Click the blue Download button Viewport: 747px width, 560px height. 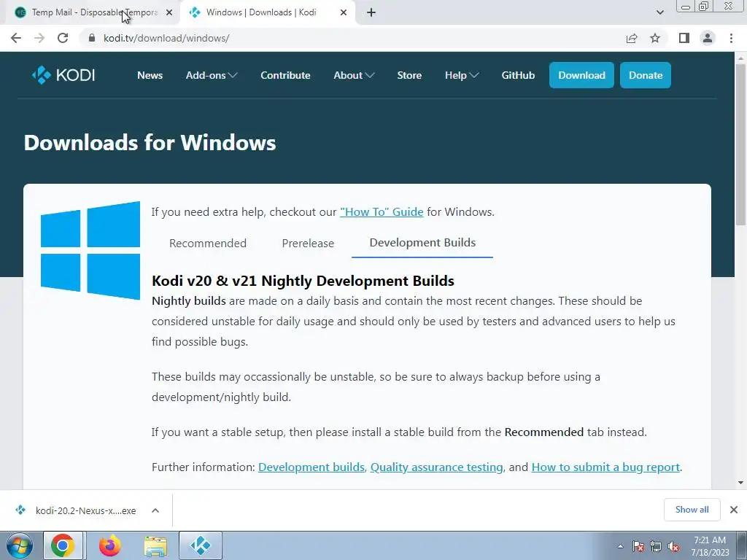click(x=581, y=75)
